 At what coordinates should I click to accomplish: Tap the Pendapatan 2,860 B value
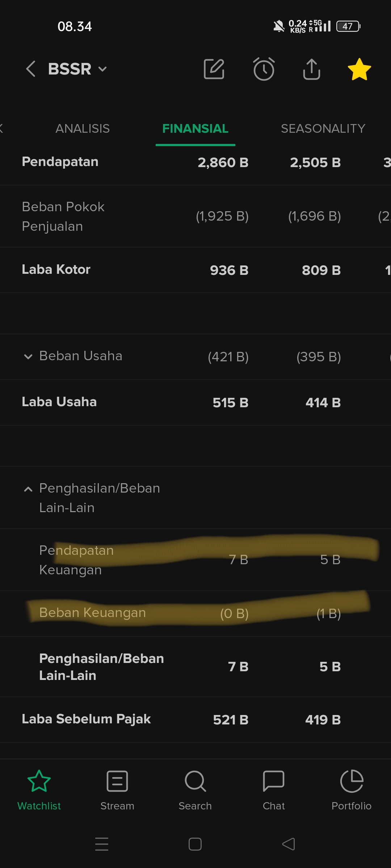click(x=223, y=162)
